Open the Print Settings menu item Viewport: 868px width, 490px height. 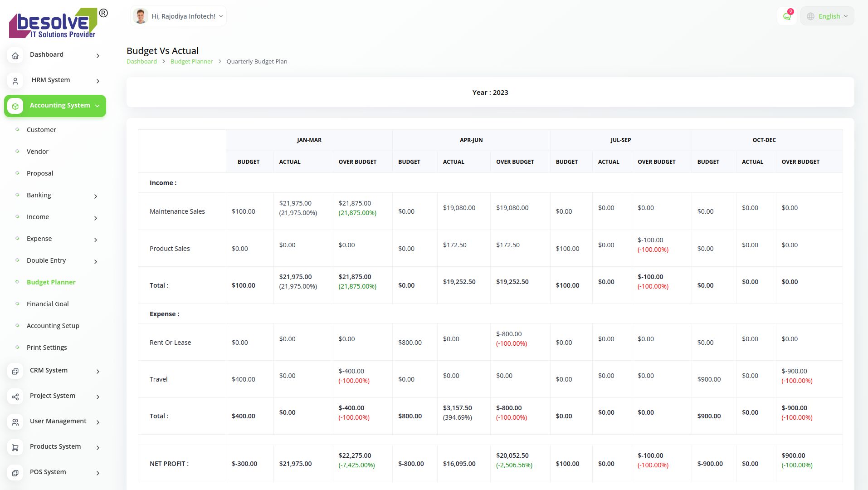point(47,348)
